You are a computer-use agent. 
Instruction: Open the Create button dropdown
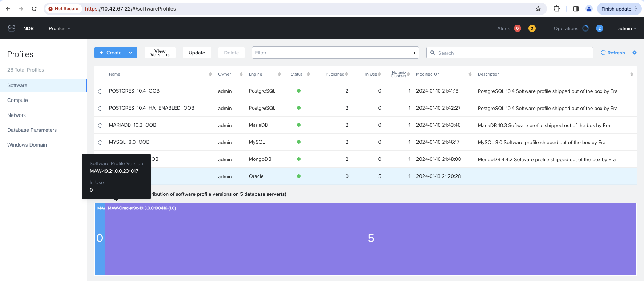(x=130, y=53)
